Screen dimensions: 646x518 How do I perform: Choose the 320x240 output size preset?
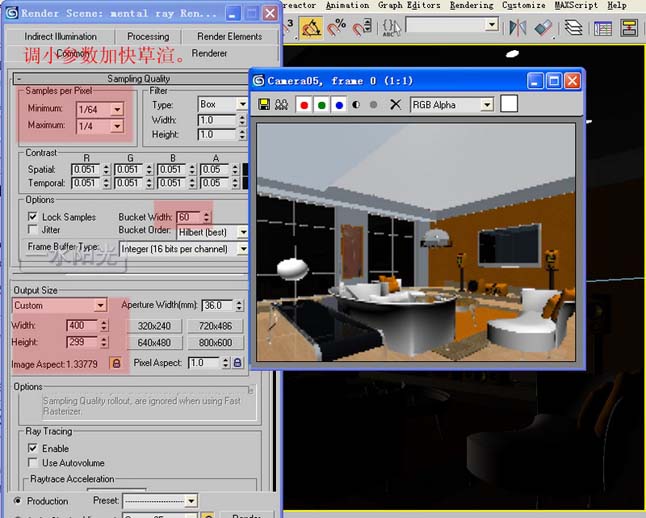point(154,326)
